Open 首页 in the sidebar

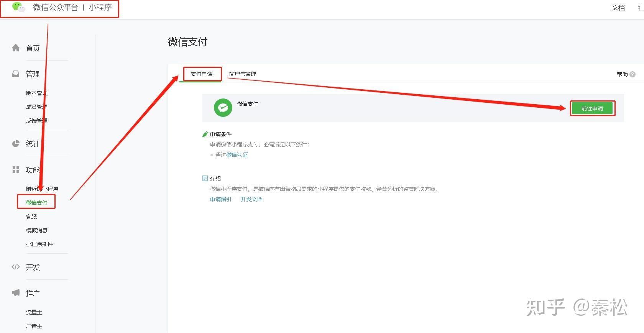point(33,48)
